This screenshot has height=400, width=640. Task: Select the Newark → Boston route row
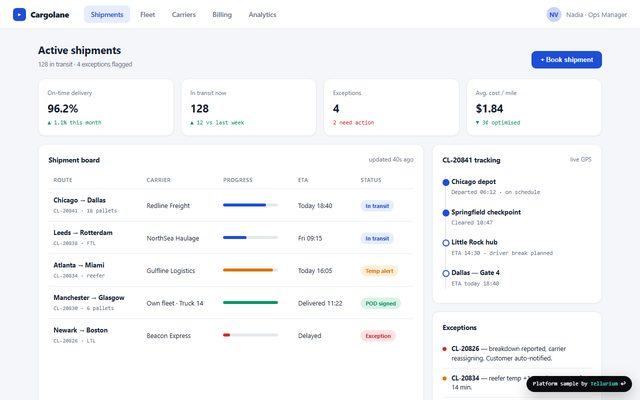[231, 335]
